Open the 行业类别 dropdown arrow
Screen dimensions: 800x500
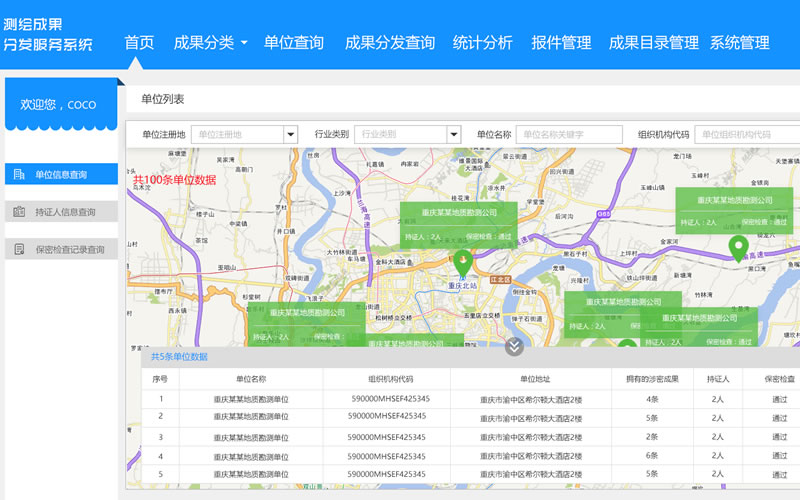[x=453, y=135]
